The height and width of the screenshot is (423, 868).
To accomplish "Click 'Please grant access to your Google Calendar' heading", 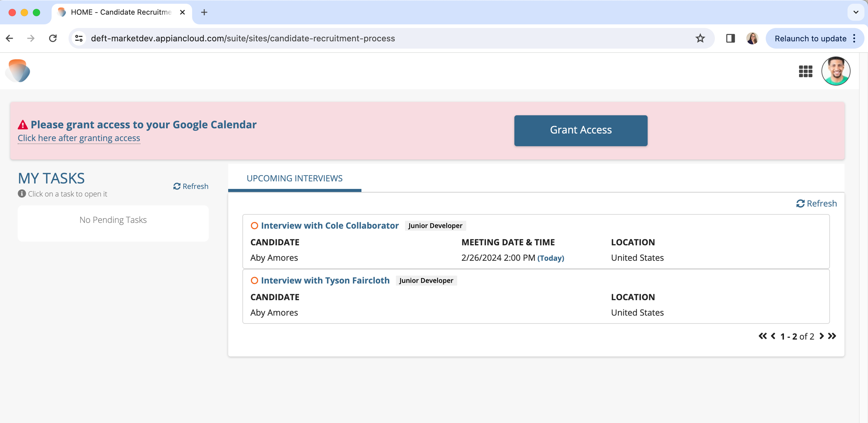I will [144, 124].
